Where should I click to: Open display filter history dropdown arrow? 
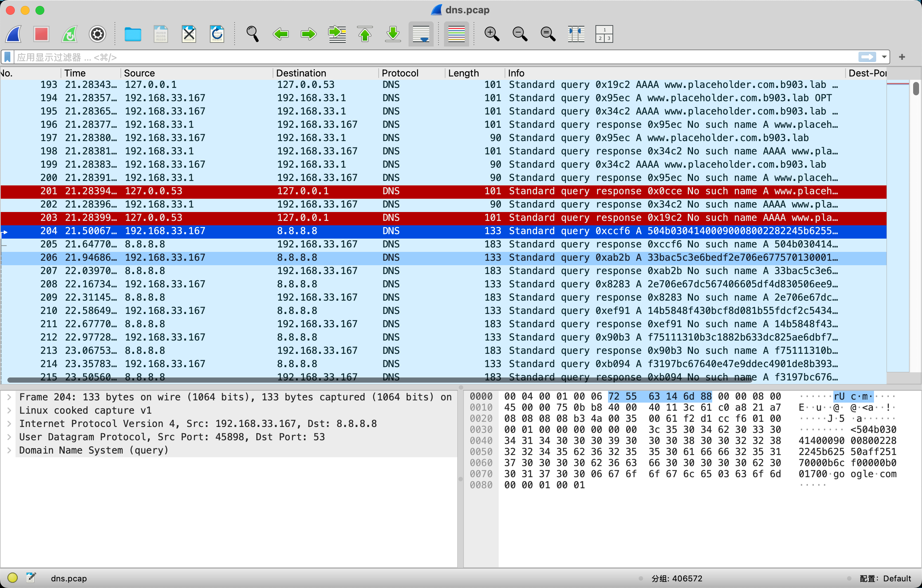click(x=884, y=57)
